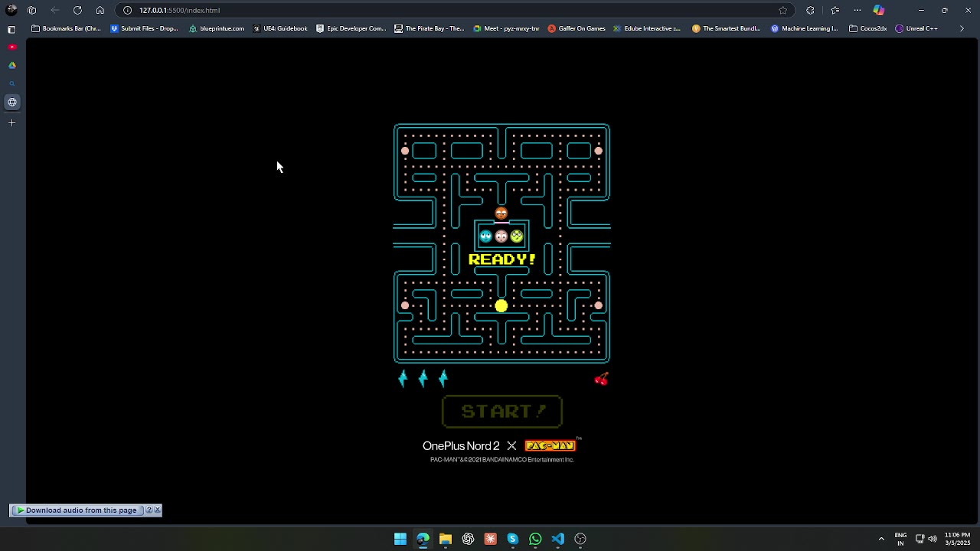Open ChatGPT app from taskbar
The image size is (980, 551).
pos(468,539)
